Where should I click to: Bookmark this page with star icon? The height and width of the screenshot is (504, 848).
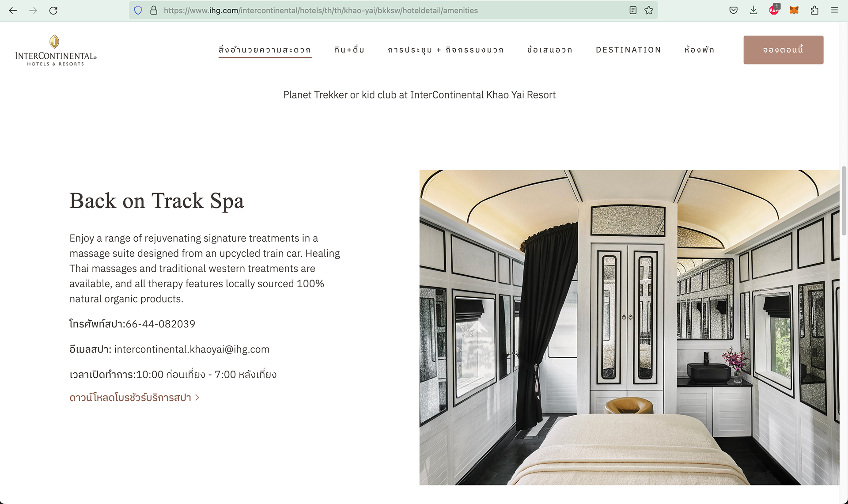click(648, 10)
